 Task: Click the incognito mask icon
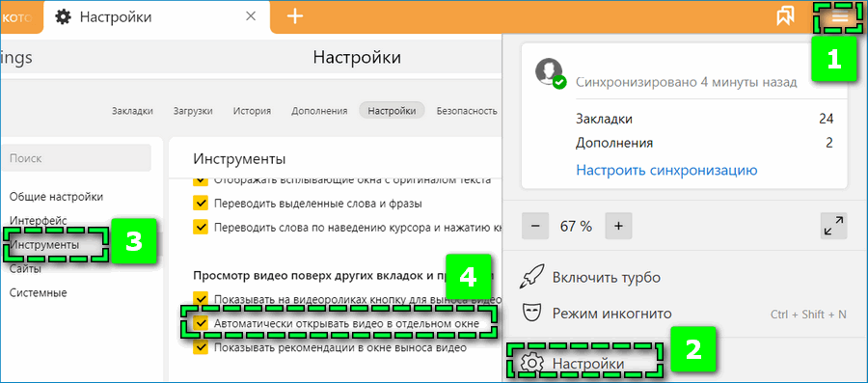coord(532,314)
